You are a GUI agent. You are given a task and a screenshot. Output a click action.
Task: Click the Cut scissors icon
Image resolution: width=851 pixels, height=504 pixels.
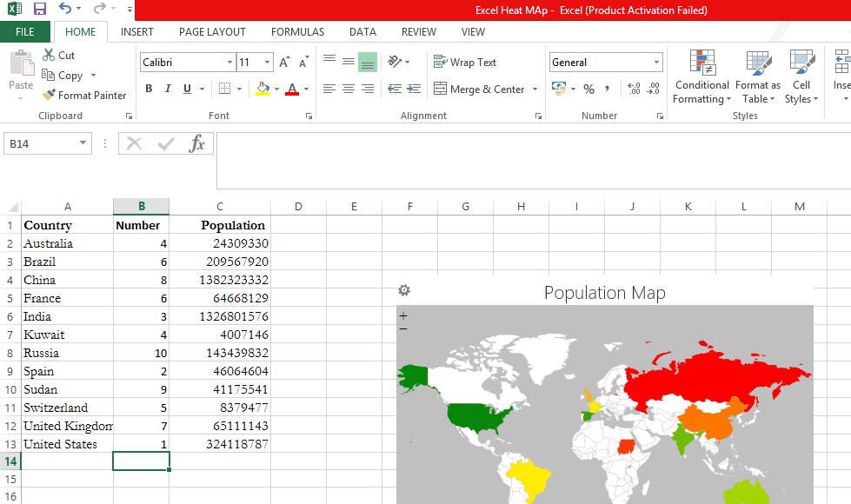49,55
